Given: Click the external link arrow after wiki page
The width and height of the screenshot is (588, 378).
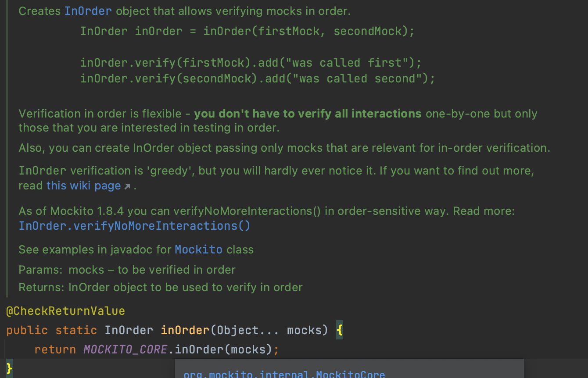Looking at the screenshot, I should [x=127, y=186].
